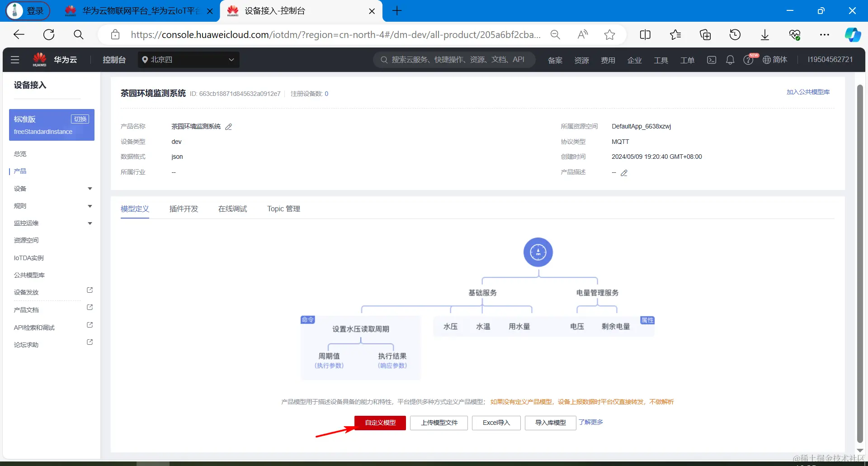Viewport: 868px width, 466px height.
Task: Click the 登录 profile button
Action: click(28, 11)
